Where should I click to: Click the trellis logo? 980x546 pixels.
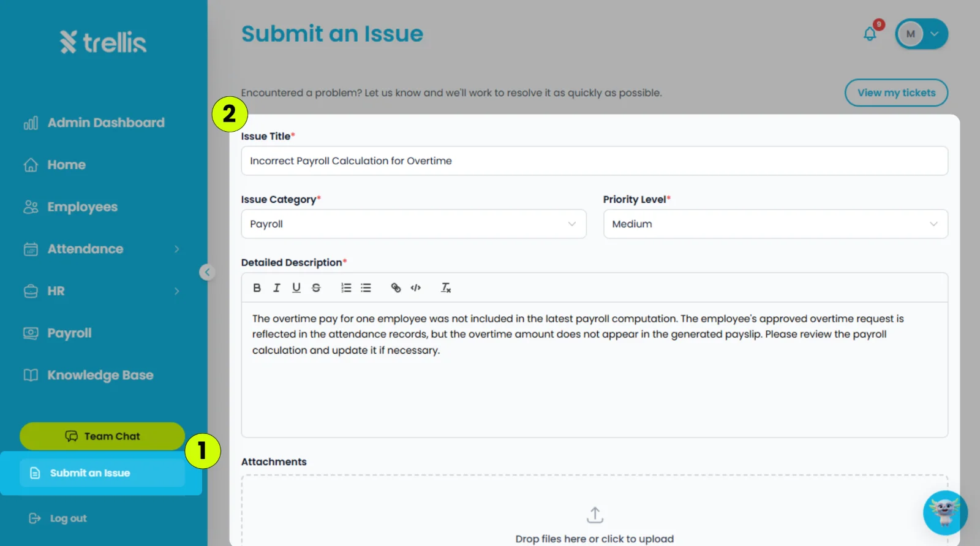coord(103,42)
